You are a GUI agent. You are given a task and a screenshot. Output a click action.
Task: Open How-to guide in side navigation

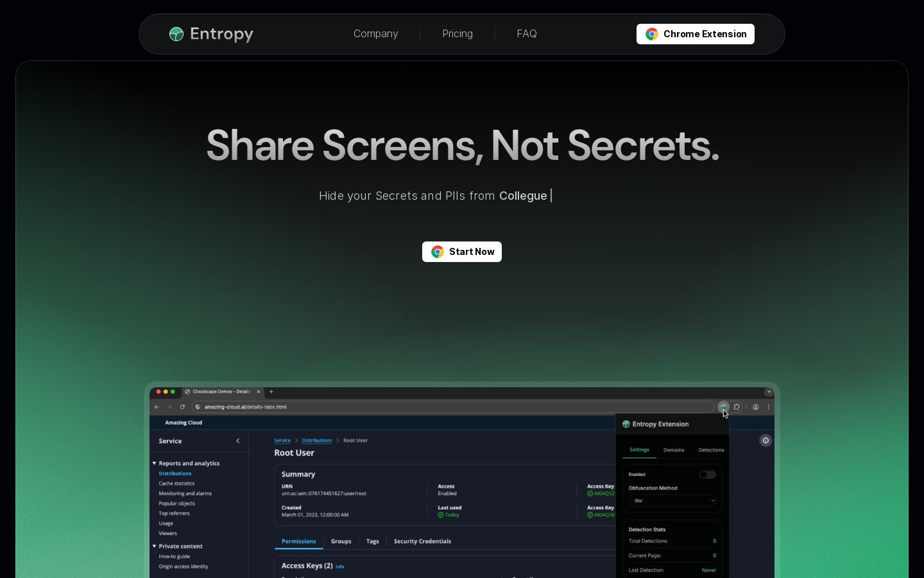(x=175, y=557)
